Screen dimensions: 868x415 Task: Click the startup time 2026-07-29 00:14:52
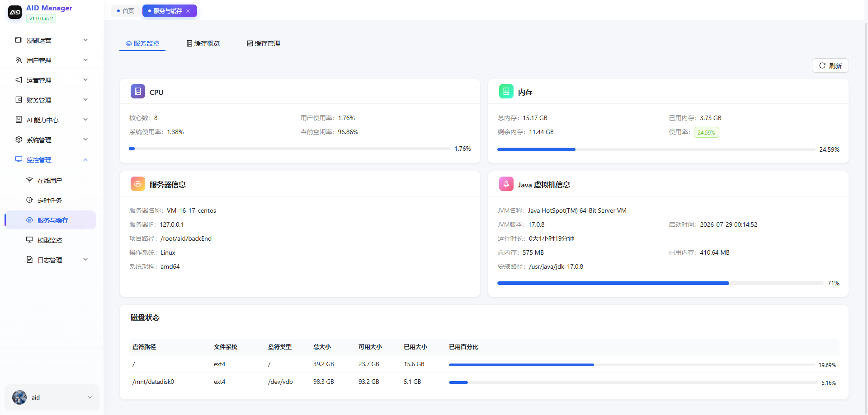pyautogui.click(x=728, y=224)
